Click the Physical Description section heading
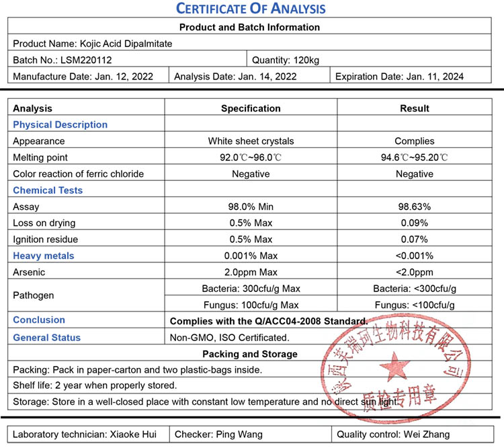The height and width of the screenshot is (448, 504). click(x=60, y=124)
